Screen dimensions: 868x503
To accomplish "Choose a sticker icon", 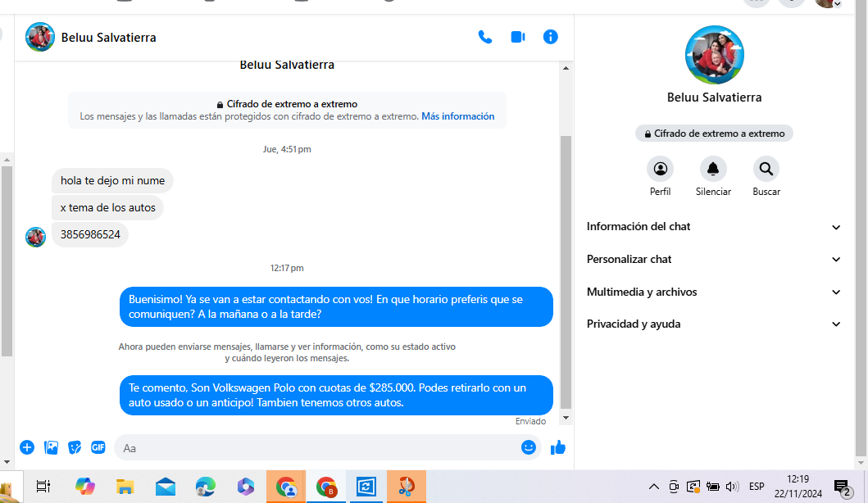I will click(75, 447).
